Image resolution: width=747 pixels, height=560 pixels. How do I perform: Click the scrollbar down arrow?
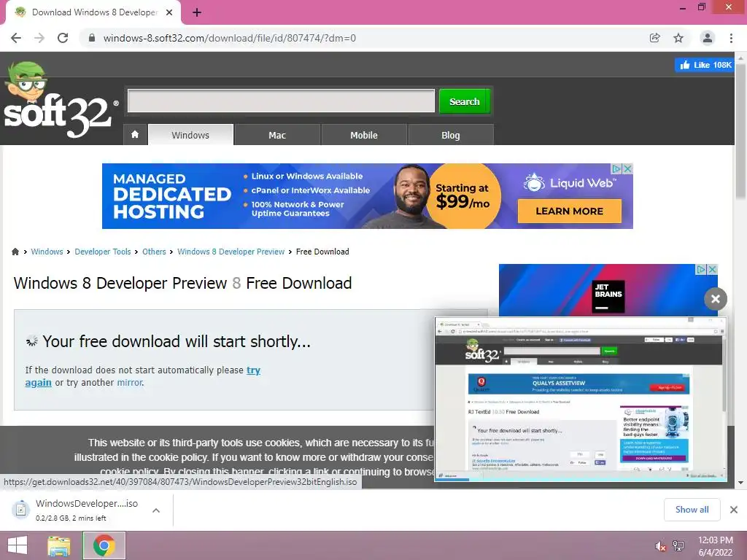741,483
